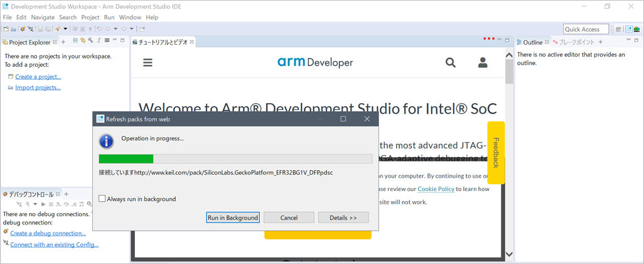Image resolution: width=644 pixels, height=264 pixels.
Task: Open the Search menu
Action: pyautogui.click(x=68, y=17)
